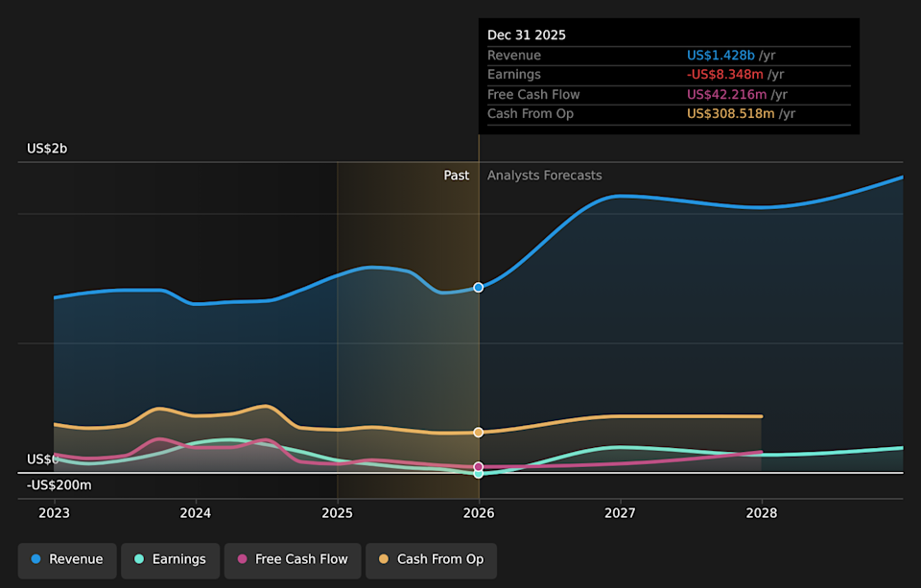Select the orange Cash From Op marker
921x588 pixels.
point(478,432)
